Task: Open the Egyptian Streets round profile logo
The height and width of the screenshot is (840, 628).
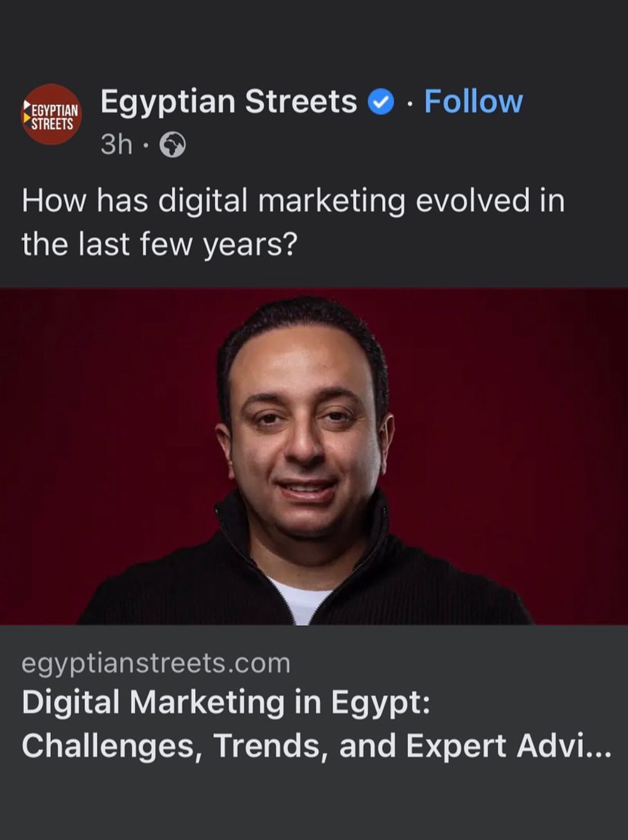Action: [51, 114]
